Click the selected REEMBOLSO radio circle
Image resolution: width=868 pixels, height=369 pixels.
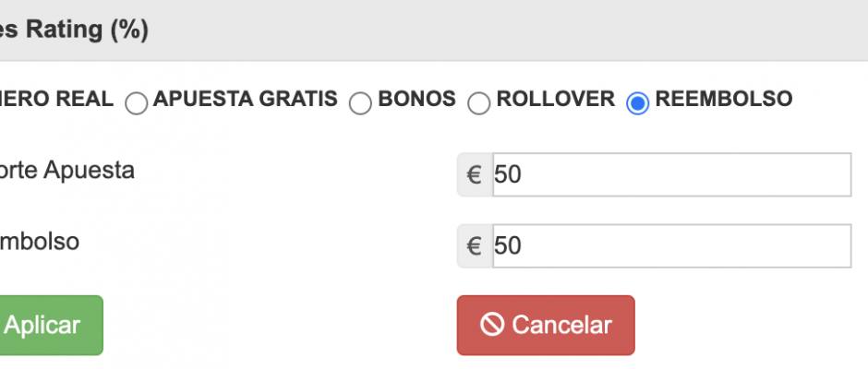[637, 103]
